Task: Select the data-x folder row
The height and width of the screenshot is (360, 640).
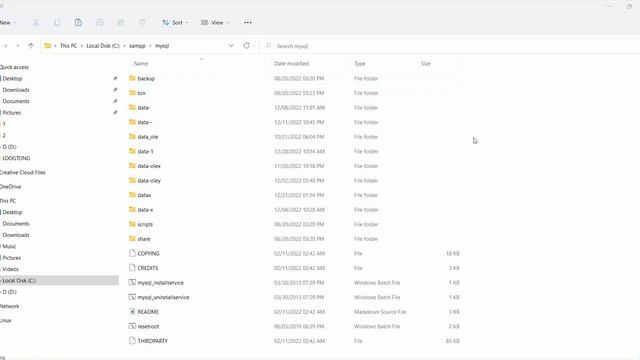Action: coord(295,209)
